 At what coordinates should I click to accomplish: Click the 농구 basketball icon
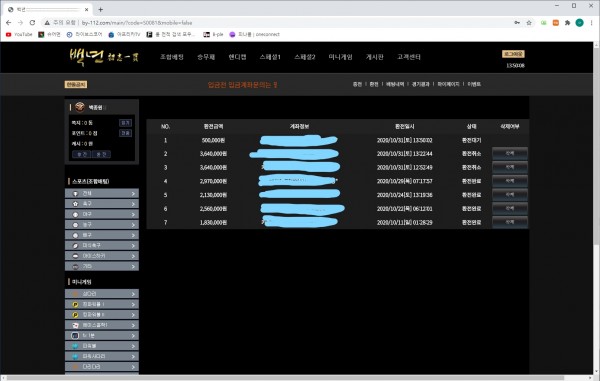point(75,225)
